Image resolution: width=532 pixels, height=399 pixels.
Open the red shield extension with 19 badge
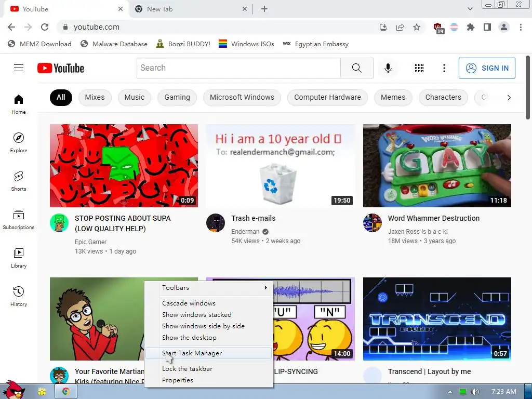(438, 28)
